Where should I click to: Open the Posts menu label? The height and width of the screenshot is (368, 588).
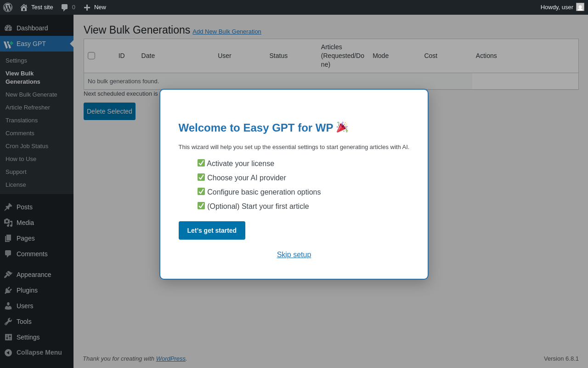pos(24,207)
